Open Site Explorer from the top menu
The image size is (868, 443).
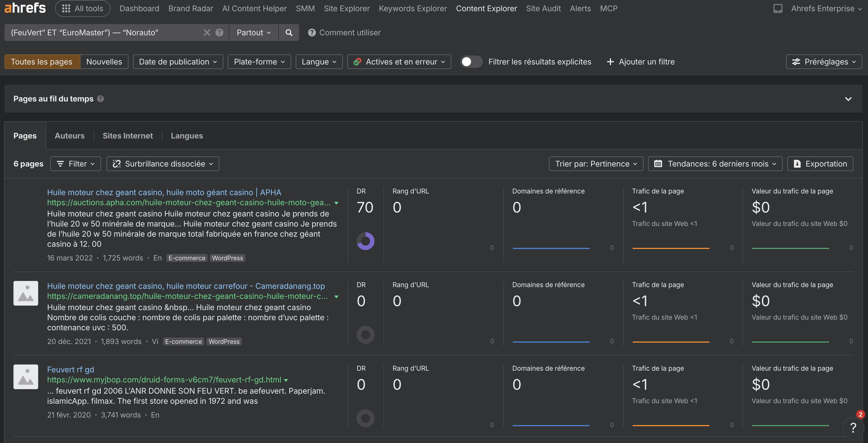pyautogui.click(x=346, y=8)
